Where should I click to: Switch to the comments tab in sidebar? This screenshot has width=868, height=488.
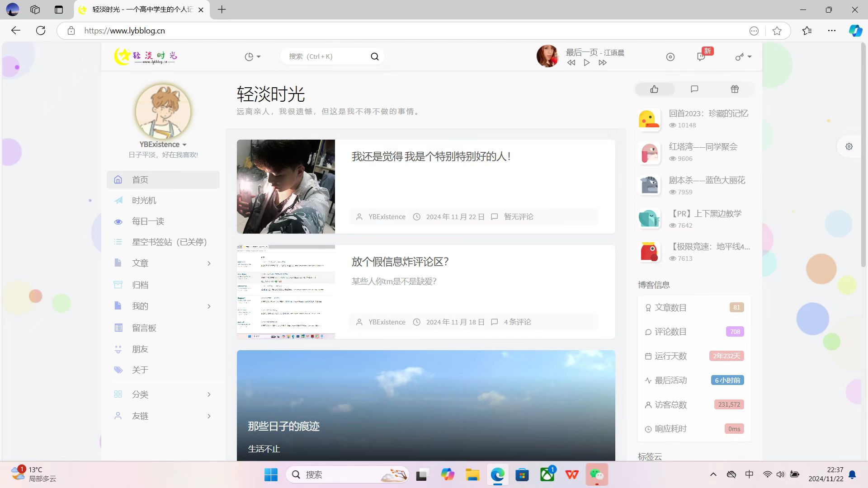pyautogui.click(x=694, y=89)
